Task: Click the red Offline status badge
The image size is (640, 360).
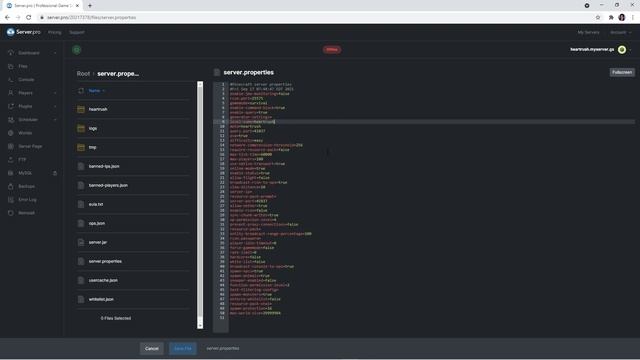Action: point(332,50)
